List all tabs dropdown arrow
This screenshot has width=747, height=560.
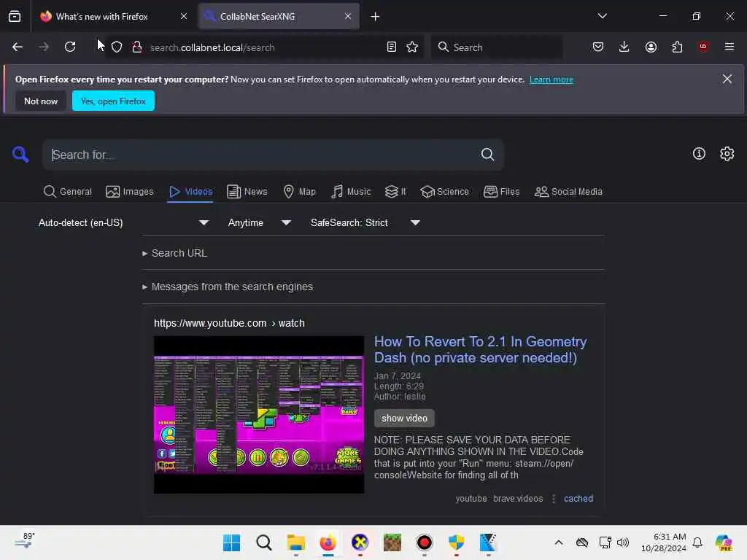pyautogui.click(x=602, y=16)
